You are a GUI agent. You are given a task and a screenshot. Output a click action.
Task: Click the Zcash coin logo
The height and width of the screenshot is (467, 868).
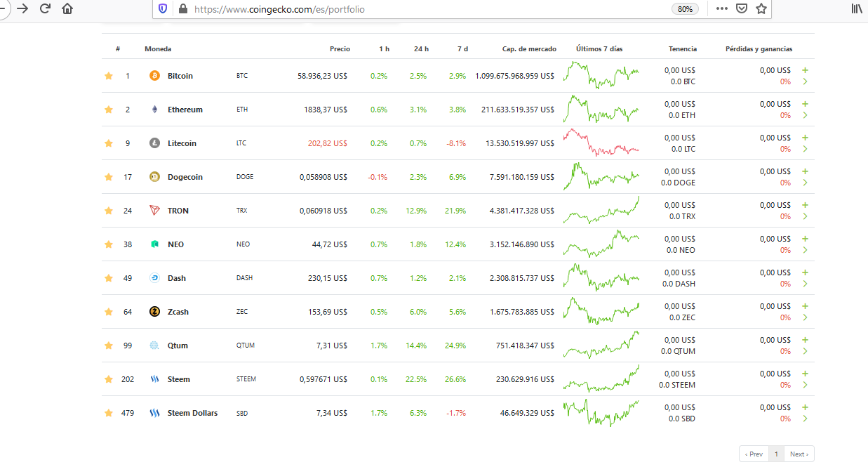point(154,312)
